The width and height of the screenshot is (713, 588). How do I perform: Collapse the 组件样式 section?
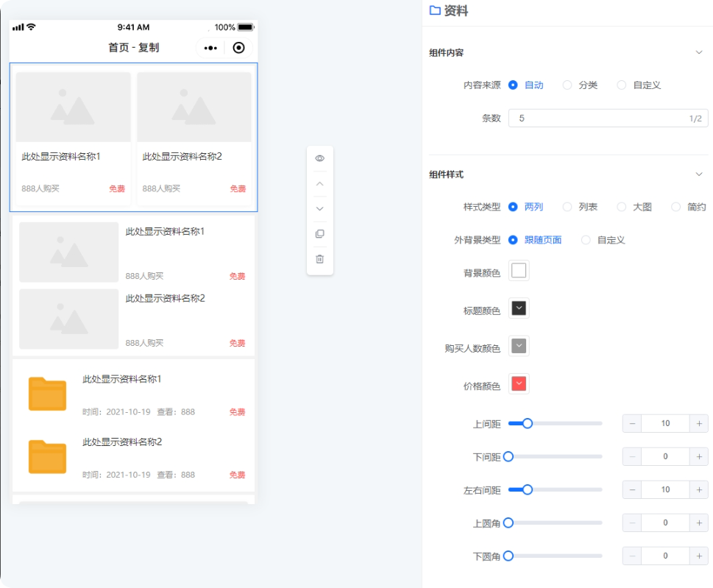[x=699, y=174]
